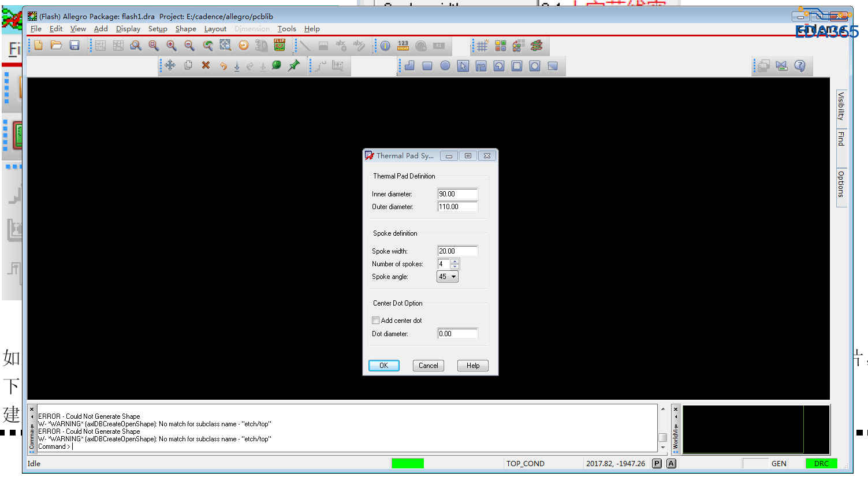Click the Help question mark toolbar icon
Viewport: 868px width, 480px height.
click(800, 66)
